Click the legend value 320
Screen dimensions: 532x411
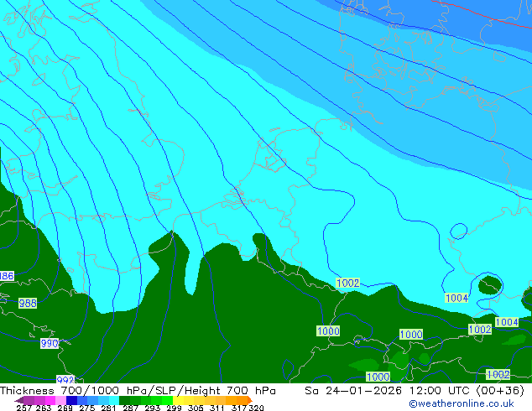coord(256,408)
